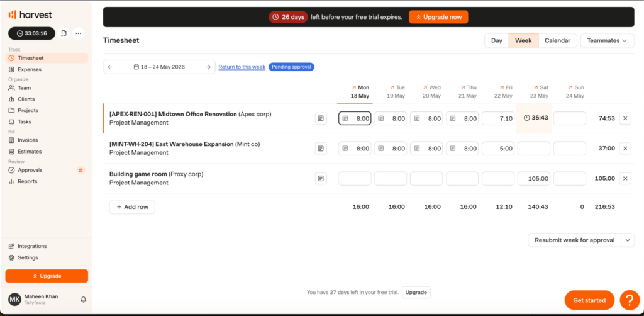Click Saturday 105:00 field for Building game room

click(x=534, y=178)
